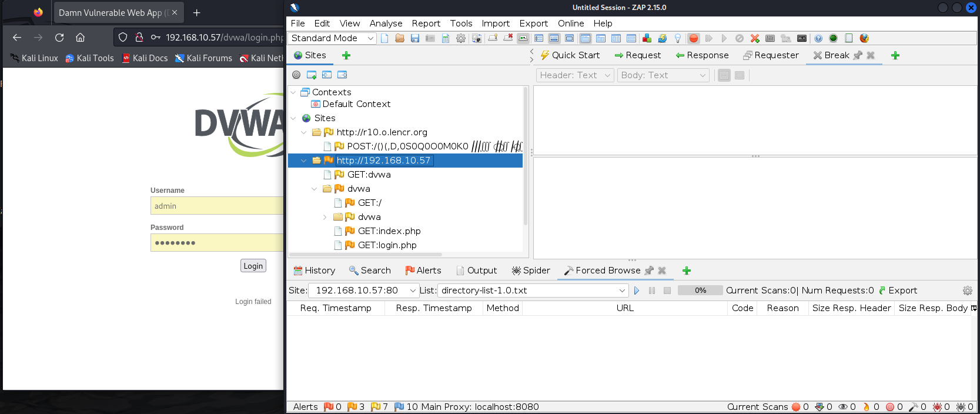Open the Header: Text dropdown
The width and height of the screenshot is (980, 414).
click(575, 75)
